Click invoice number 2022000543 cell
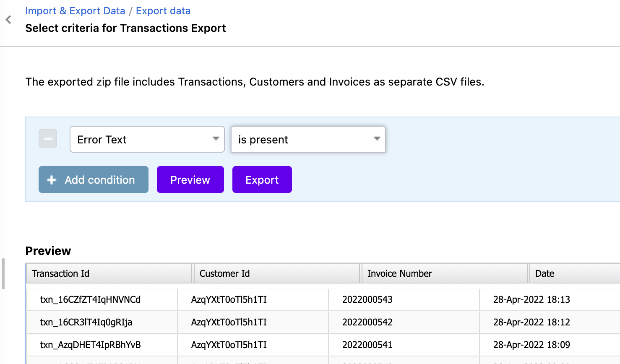The width and height of the screenshot is (620, 364). click(367, 300)
